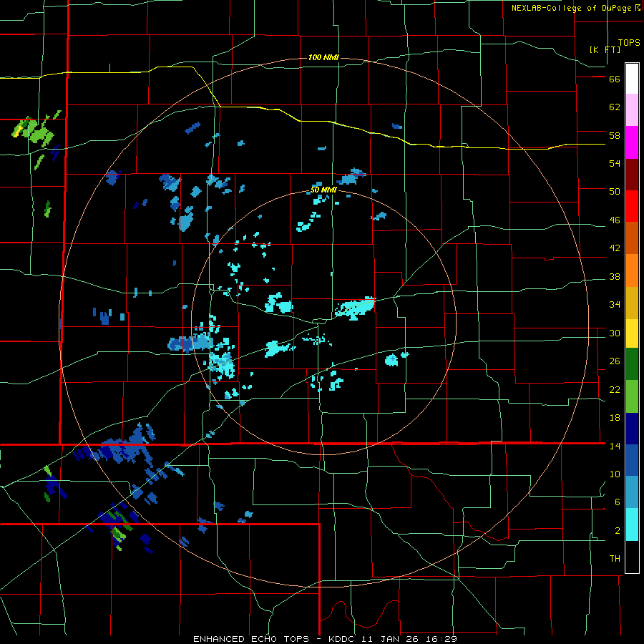The height and width of the screenshot is (644, 644).
Task: Click the [K FT] units label
Action: pyautogui.click(x=605, y=49)
